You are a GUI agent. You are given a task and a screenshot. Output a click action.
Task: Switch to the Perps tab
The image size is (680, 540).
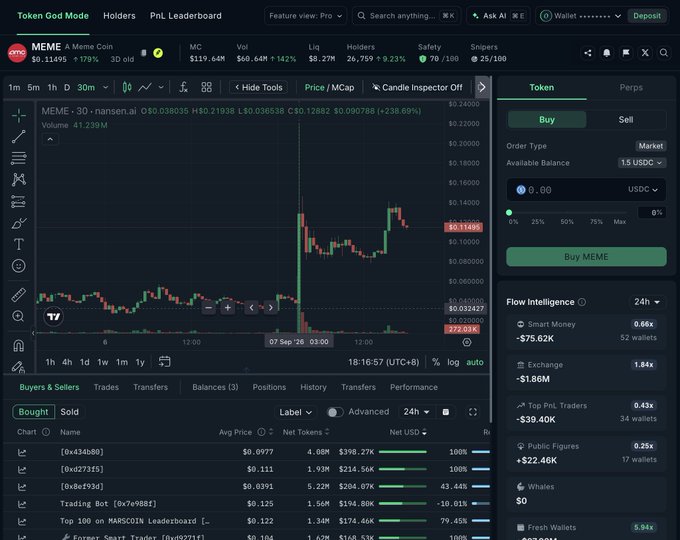[x=631, y=88]
